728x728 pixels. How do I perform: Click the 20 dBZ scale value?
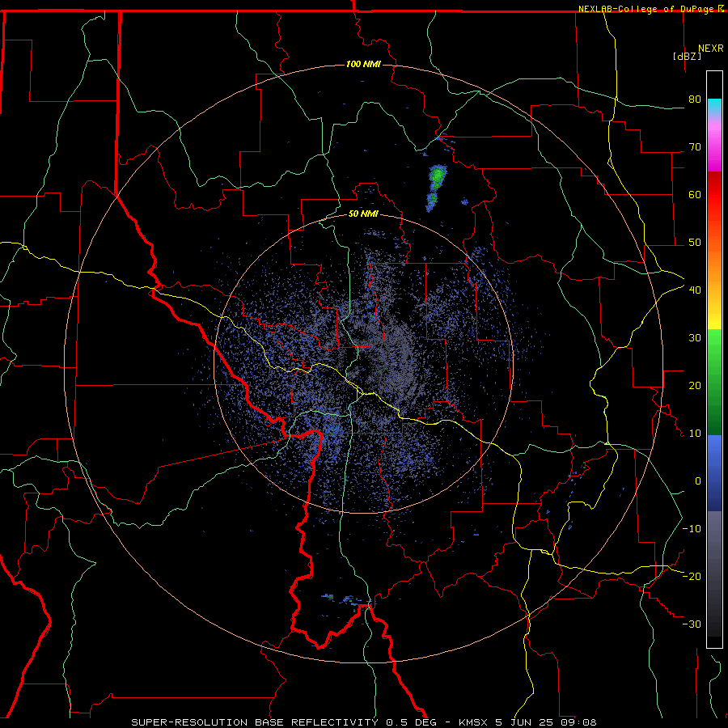[695, 386]
